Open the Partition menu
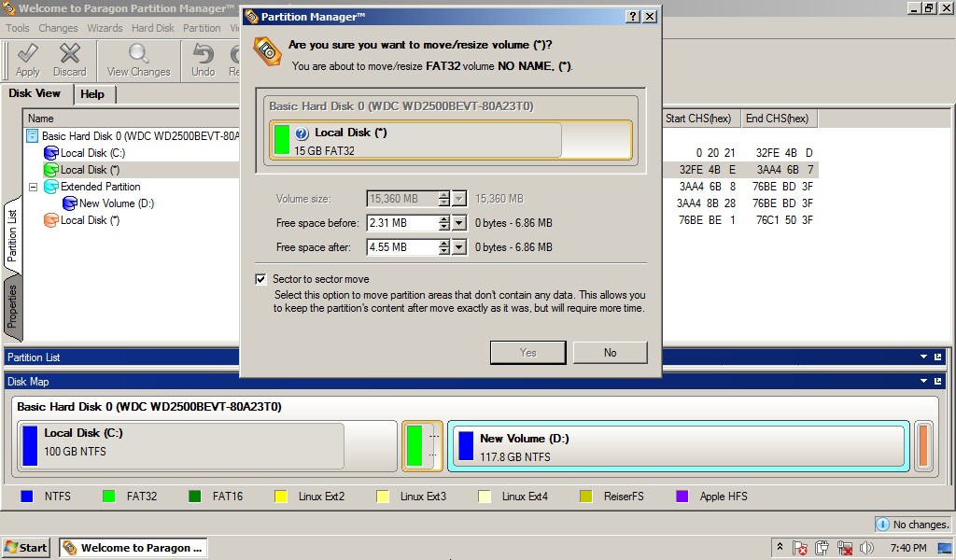This screenshot has width=956, height=560. click(202, 28)
